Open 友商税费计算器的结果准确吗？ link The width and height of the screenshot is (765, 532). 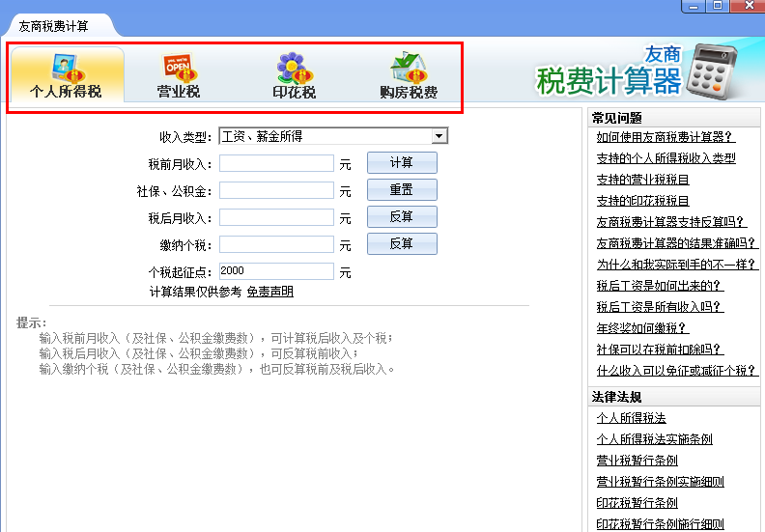point(677,243)
